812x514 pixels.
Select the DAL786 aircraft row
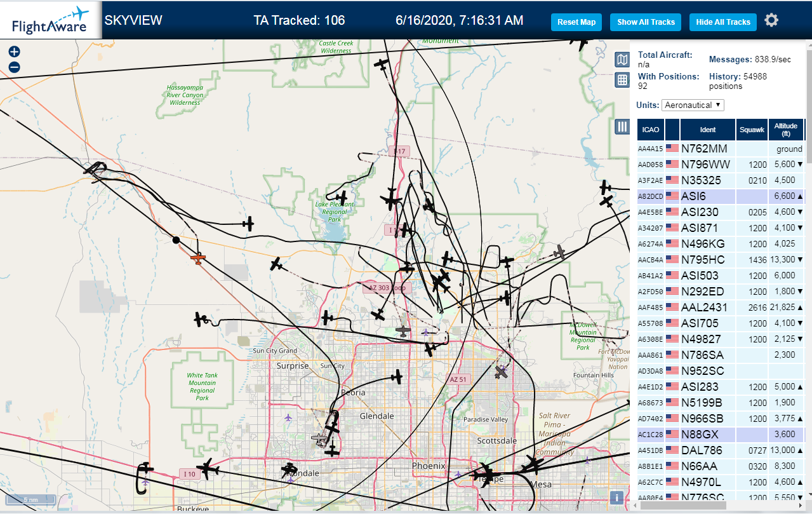pyautogui.click(x=721, y=450)
